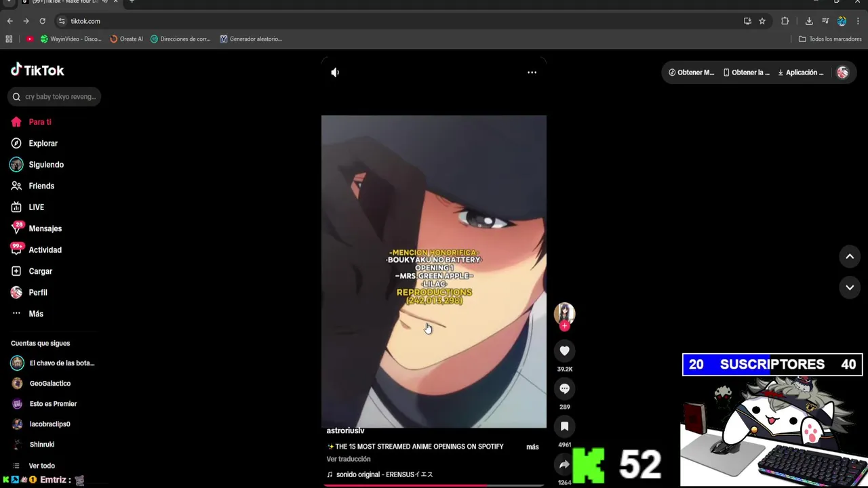Seek using the red video progress bar
This screenshot has width=868, height=488.
point(434,485)
